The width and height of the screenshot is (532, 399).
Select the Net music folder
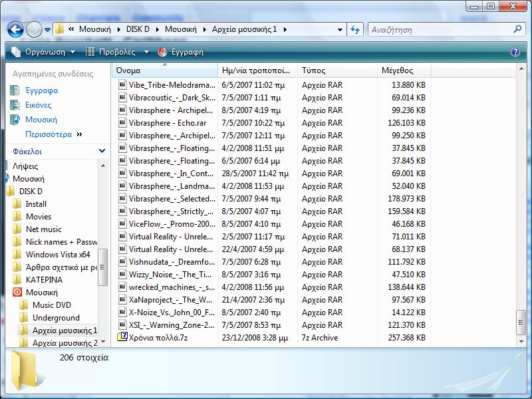pos(44,229)
